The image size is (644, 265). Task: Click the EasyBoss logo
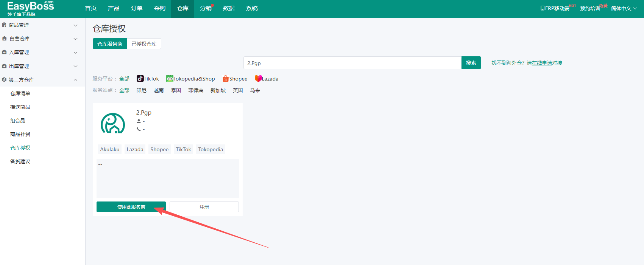tap(31, 8)
